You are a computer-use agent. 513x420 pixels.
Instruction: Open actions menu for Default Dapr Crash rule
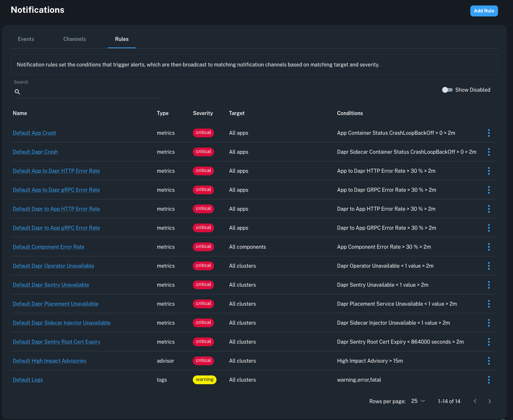coord(489,152)
